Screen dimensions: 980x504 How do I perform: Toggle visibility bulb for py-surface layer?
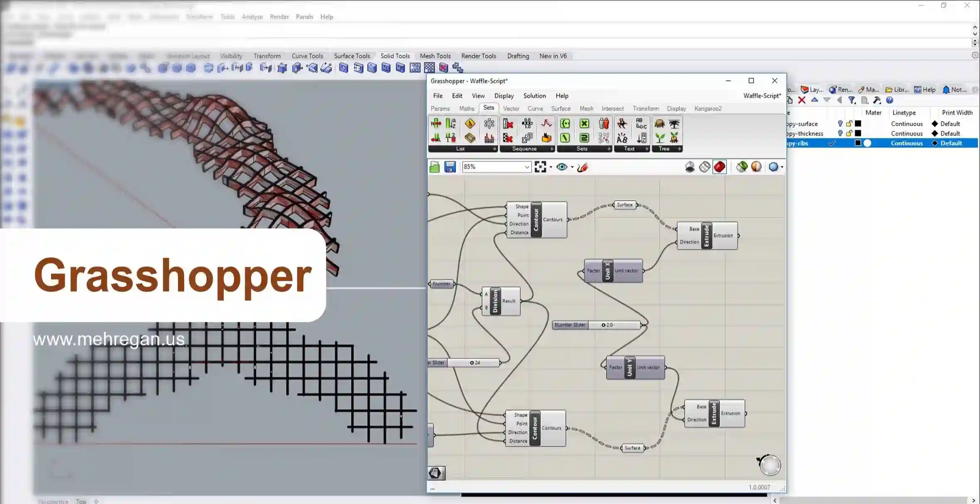840,124
